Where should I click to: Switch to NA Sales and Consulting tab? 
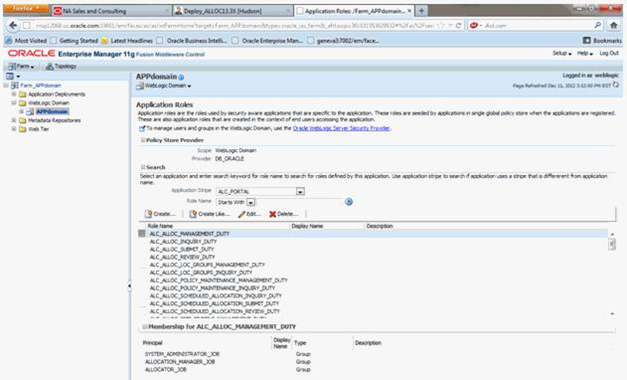point(110,11)
